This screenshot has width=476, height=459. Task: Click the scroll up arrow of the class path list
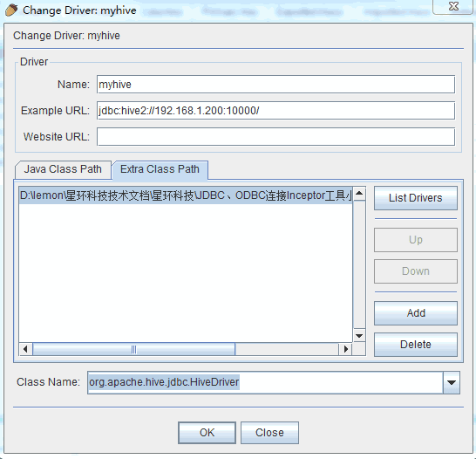(359, 193)
